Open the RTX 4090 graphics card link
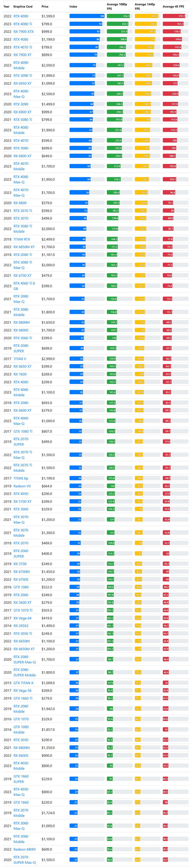Image resolution: width=193 pixels, height=868 pixels. (21, 16)
